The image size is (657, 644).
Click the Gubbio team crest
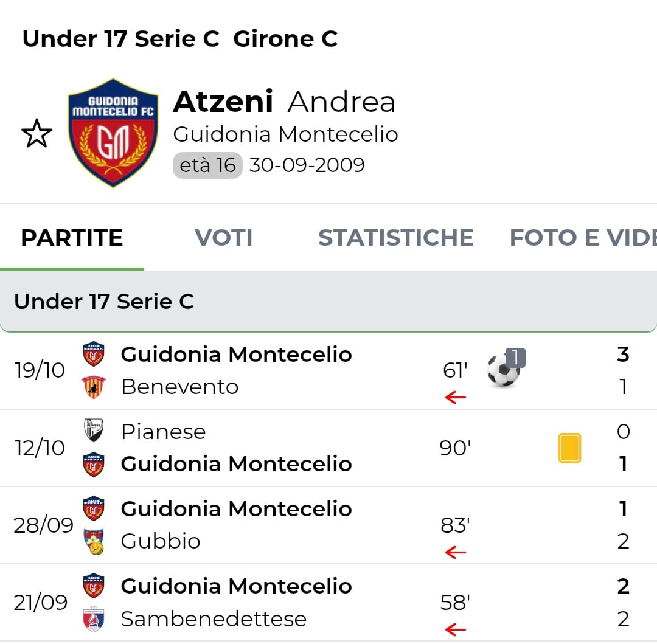[94, 542]
